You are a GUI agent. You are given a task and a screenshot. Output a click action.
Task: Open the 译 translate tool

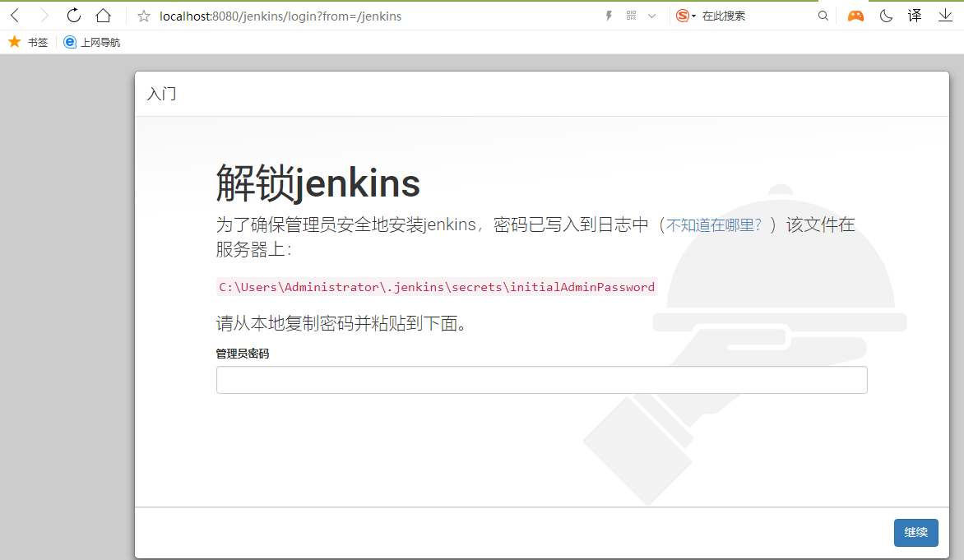(x=915, y=16)
